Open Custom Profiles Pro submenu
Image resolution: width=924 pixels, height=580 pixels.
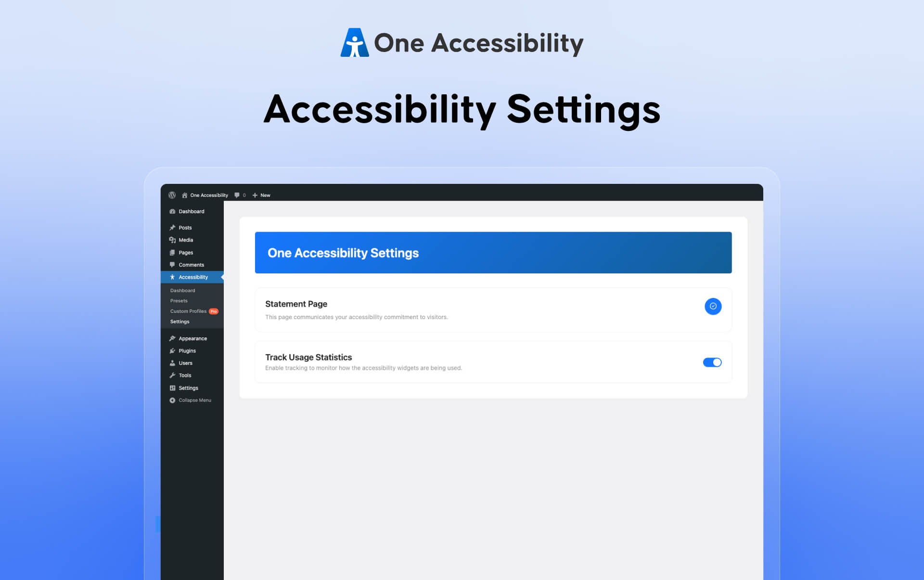pos(188,311)
